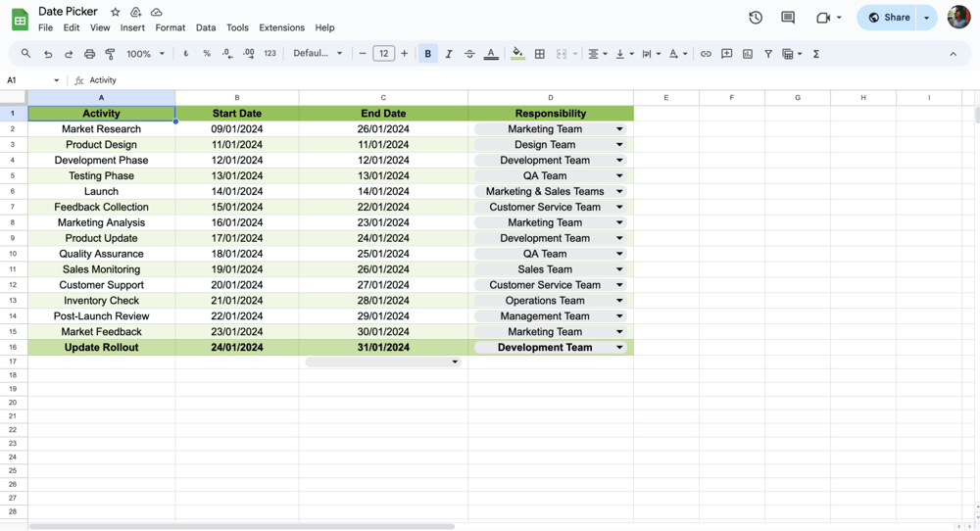Click the paint format icon

110,54
